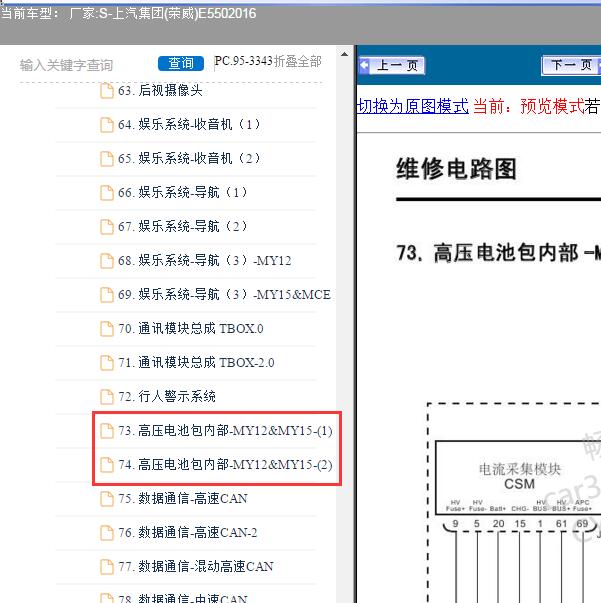
Task: Go to previous page with 上一页
Action: pos(392,65)
